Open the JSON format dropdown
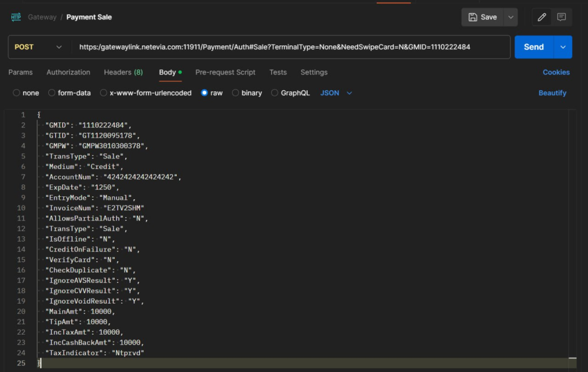 pyautogui.click(x=336, y=93)
